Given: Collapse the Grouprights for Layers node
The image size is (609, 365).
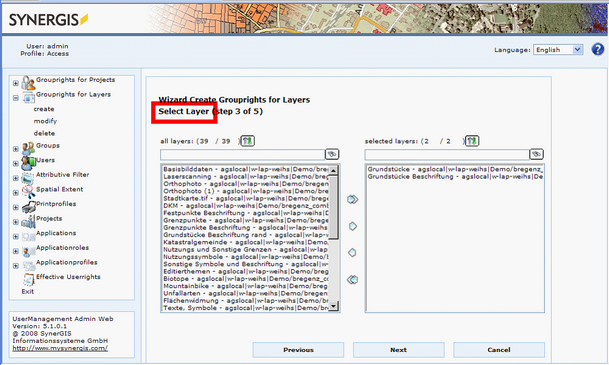Looking at the screenshot, I should point(16,98).
